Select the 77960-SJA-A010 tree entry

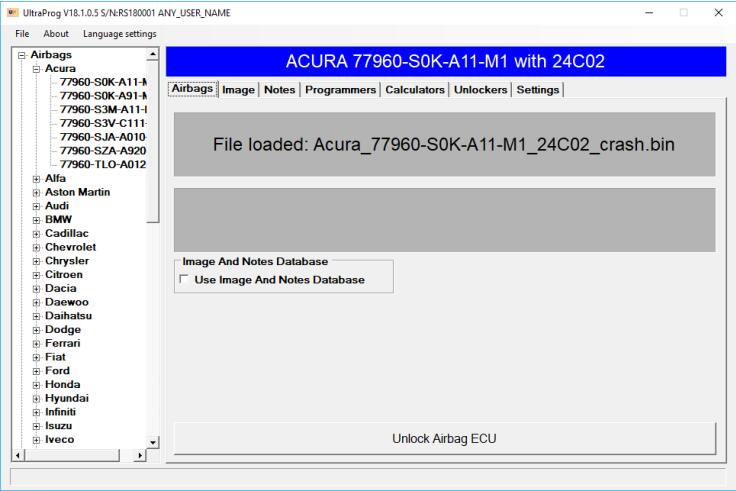103,137
